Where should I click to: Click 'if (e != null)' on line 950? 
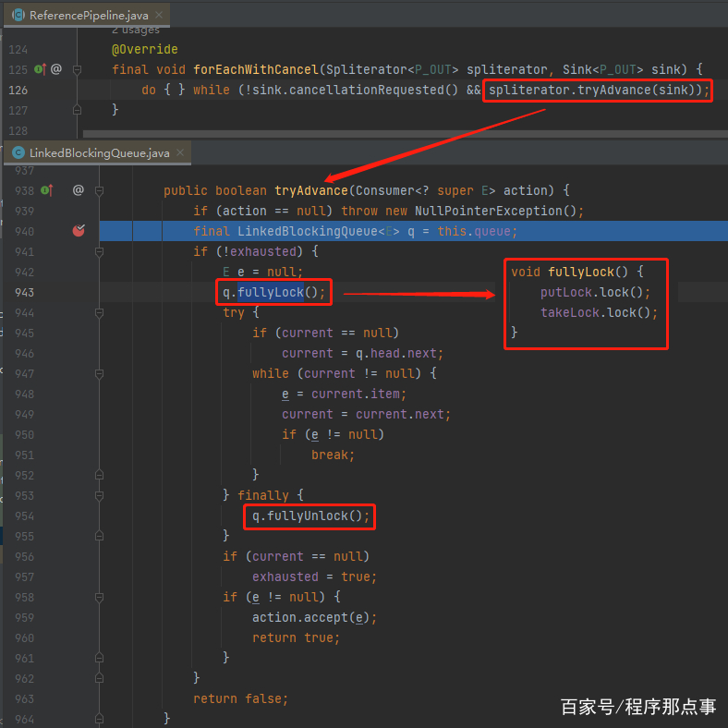[333, 434]
